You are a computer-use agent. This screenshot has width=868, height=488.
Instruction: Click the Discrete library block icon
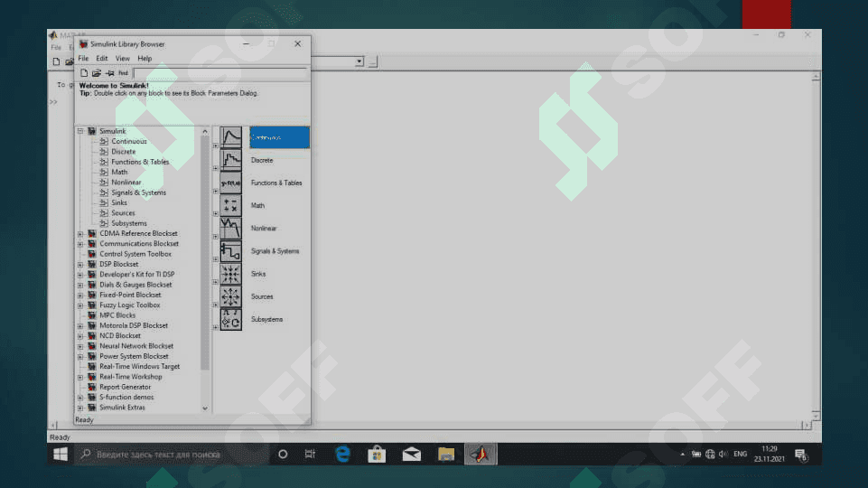231,160
